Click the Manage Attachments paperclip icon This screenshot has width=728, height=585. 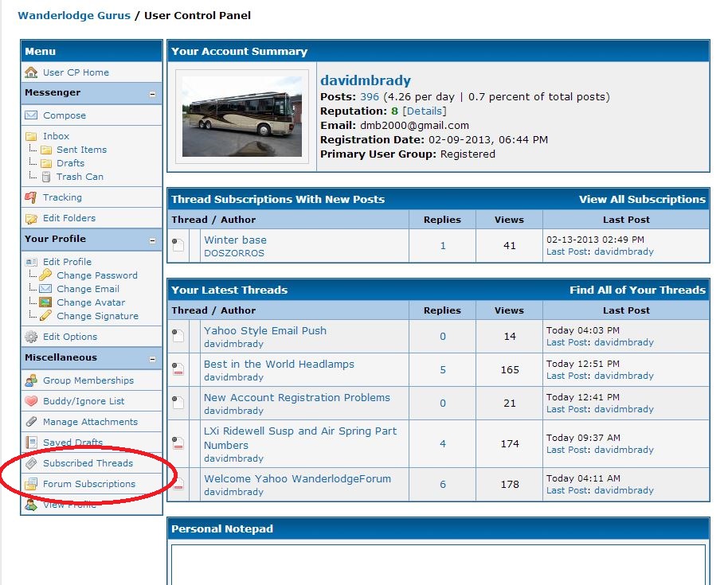pos(31,422)
